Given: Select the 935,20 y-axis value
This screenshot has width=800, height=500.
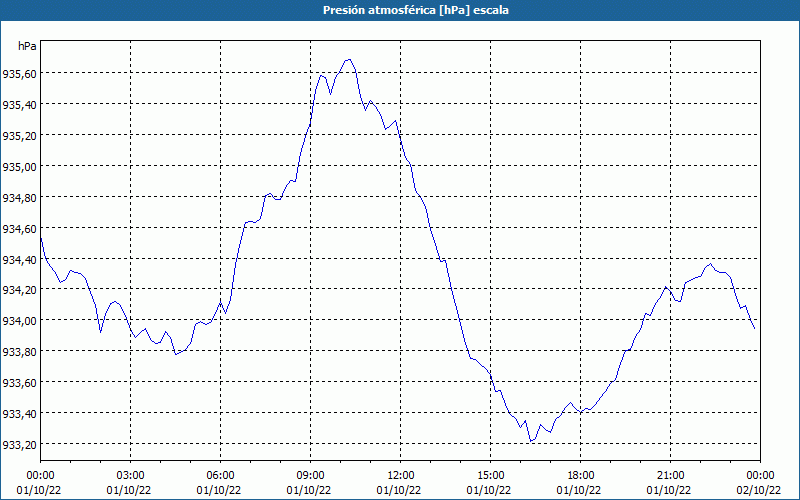Looking at the screenshot, I should point(19,136).
